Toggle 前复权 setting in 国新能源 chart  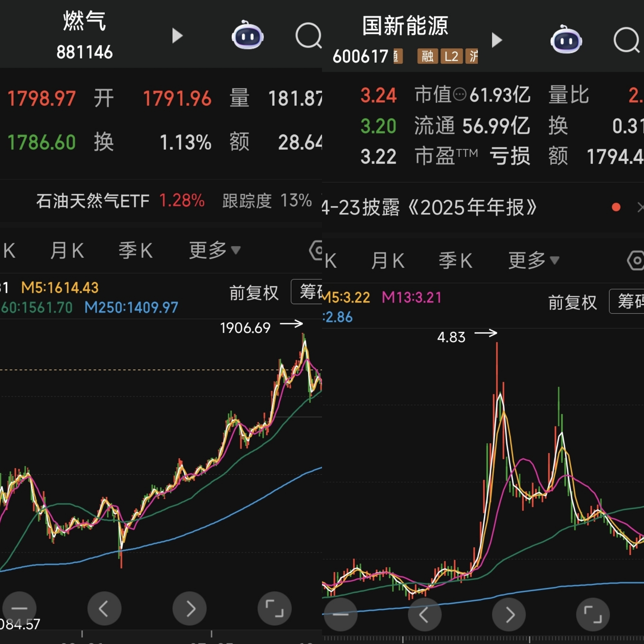click(572, 303)
